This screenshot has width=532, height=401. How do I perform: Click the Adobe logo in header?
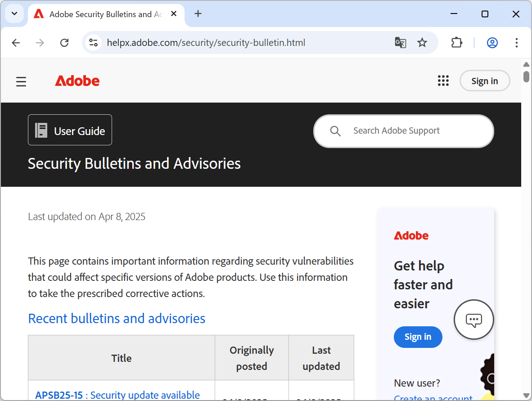pyautogui.click(x=77, y=81)
